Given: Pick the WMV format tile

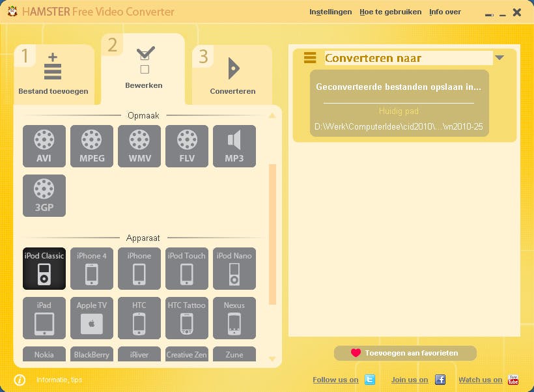Looking at the screenshot, I should pos(139,146).
